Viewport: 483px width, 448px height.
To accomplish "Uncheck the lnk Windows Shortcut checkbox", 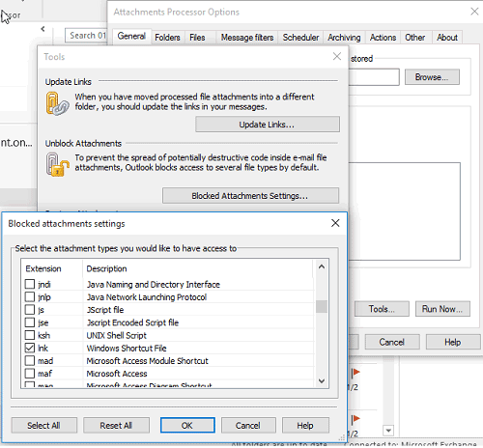I will [x=30, y=348].
